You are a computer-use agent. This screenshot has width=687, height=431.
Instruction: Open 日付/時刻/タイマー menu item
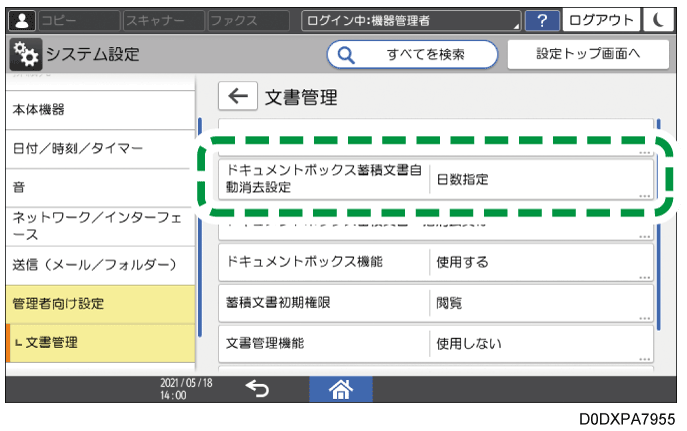tap(100, 149)
